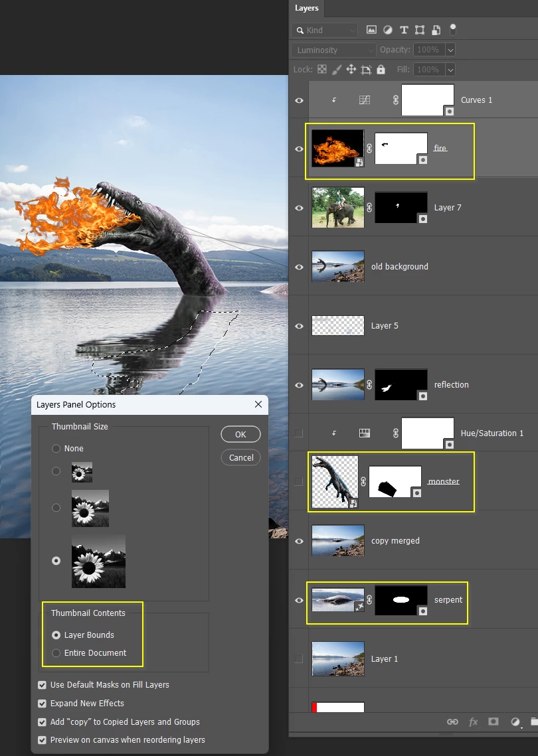Click the prevent artboard auto-nesting icon

click(366, 70)
